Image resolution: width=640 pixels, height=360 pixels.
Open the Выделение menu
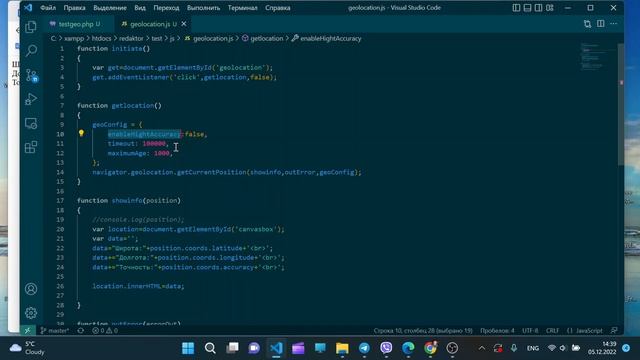[109, 8]
